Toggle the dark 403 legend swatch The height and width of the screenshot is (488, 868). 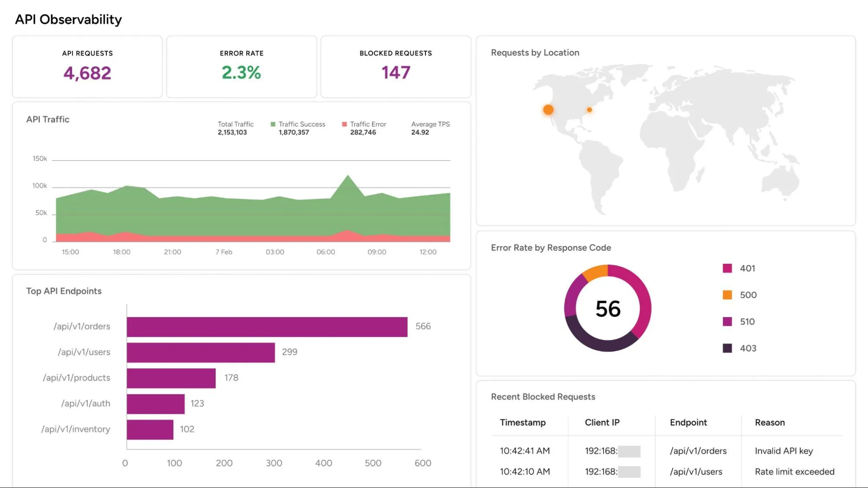(x=727, y=348)
